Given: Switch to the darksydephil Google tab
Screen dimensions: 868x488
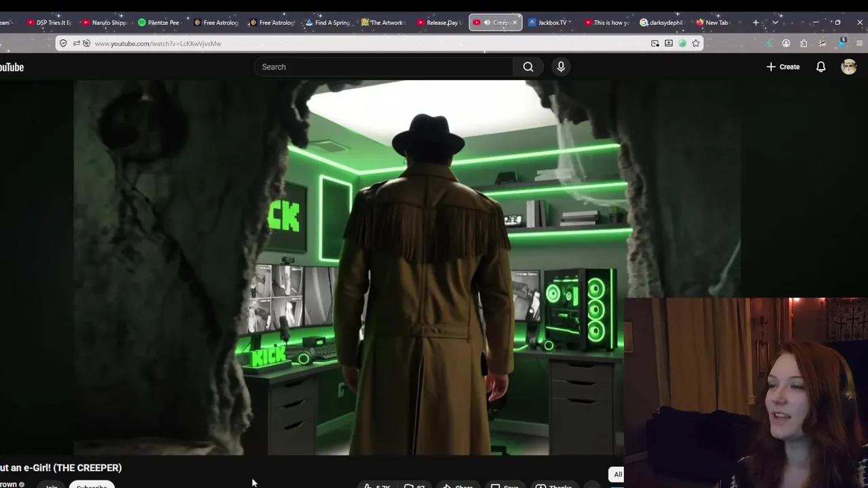Looking at the screenshot, I should (x=663, y=22).
